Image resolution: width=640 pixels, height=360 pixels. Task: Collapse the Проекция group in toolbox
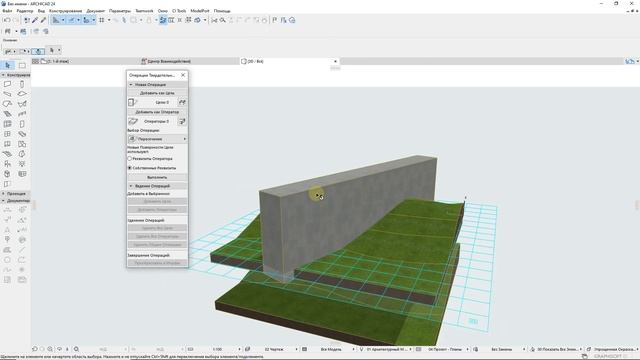click(16, 193)
